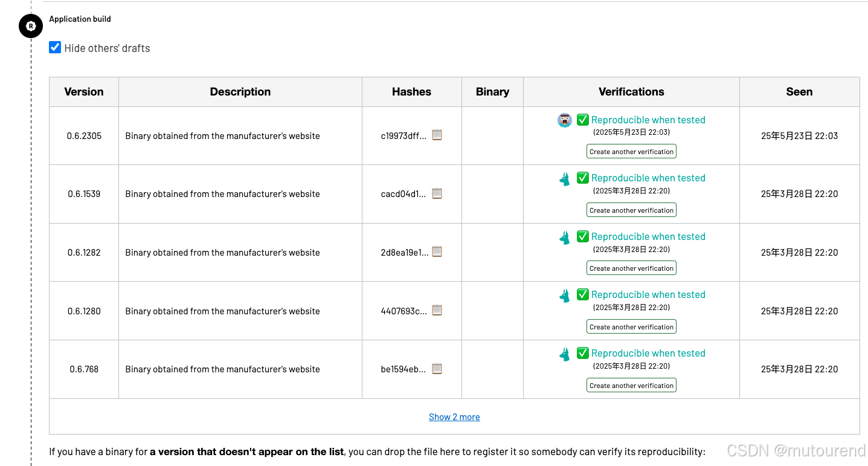The height and width of the screenshot is (466, 868).
Task: Open Reproducible when tested link for 0.6.2305
Action: [648, 120]
